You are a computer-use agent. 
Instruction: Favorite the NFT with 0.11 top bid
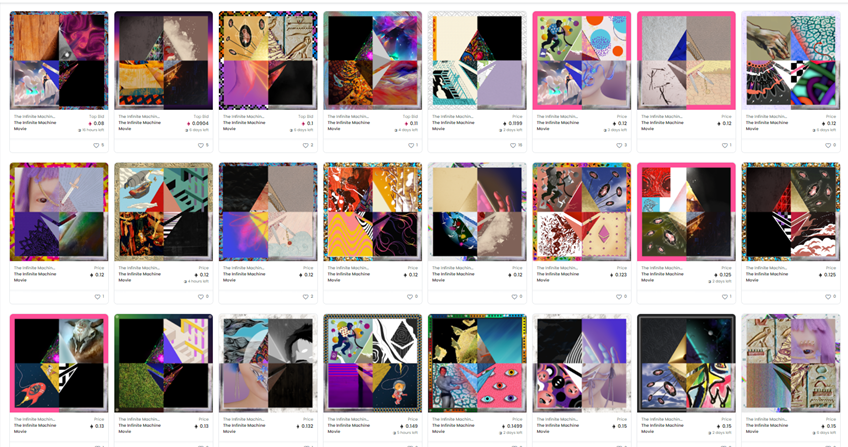(410, 145)
